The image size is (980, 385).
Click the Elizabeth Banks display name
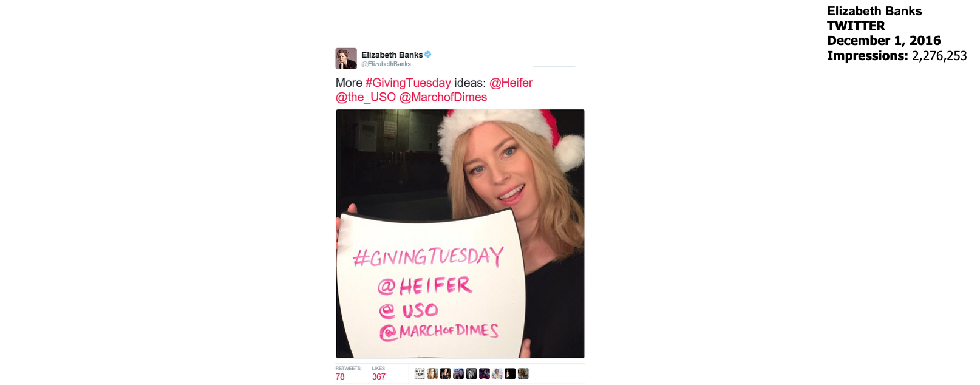point(392,55)
